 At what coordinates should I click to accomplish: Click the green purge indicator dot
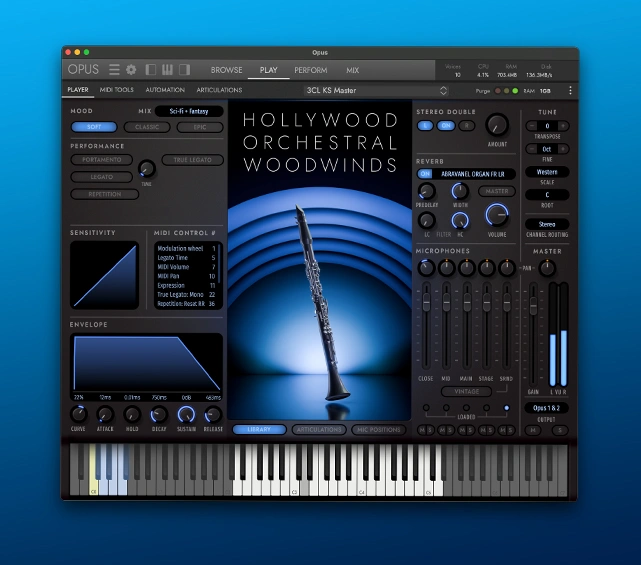point(515,91)
